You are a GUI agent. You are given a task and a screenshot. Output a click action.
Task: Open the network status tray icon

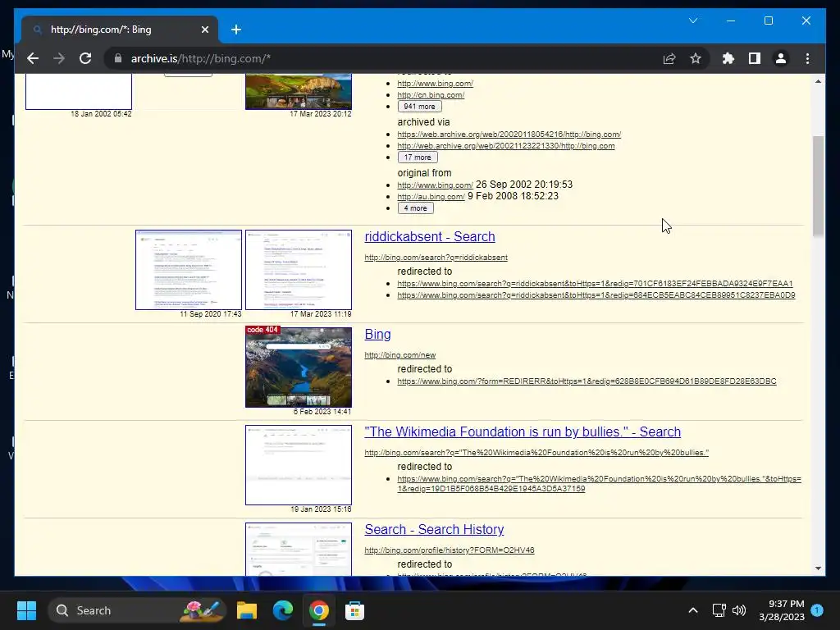(x=719, y=610)
